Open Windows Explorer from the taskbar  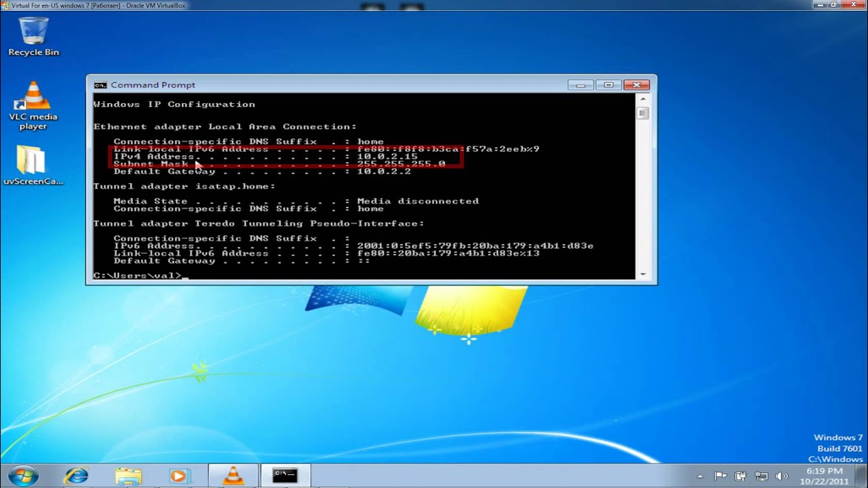click(128, 476)
